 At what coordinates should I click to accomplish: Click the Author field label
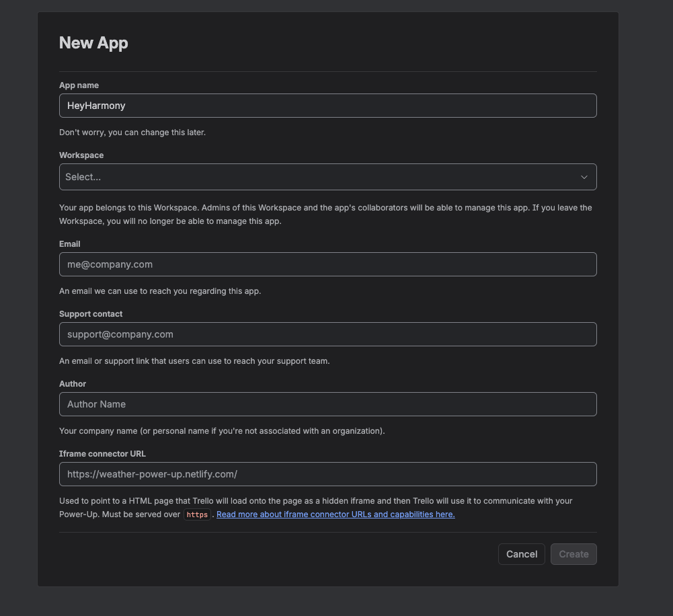coord(73,384)
